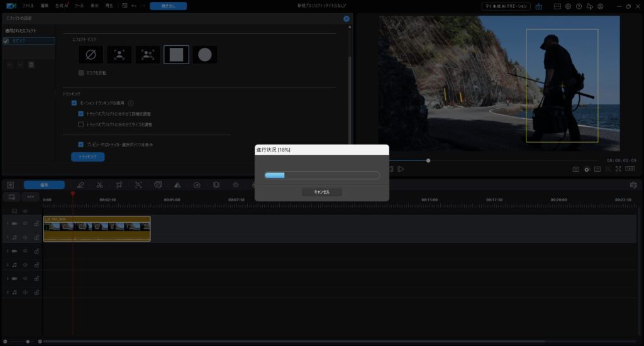Click the scissors split tool in timeline toolbar
This screenshot has height=346, width=644.
coord(99,185)
